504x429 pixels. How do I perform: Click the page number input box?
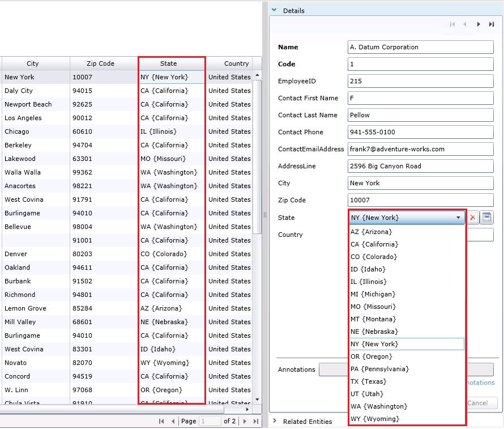210,421
